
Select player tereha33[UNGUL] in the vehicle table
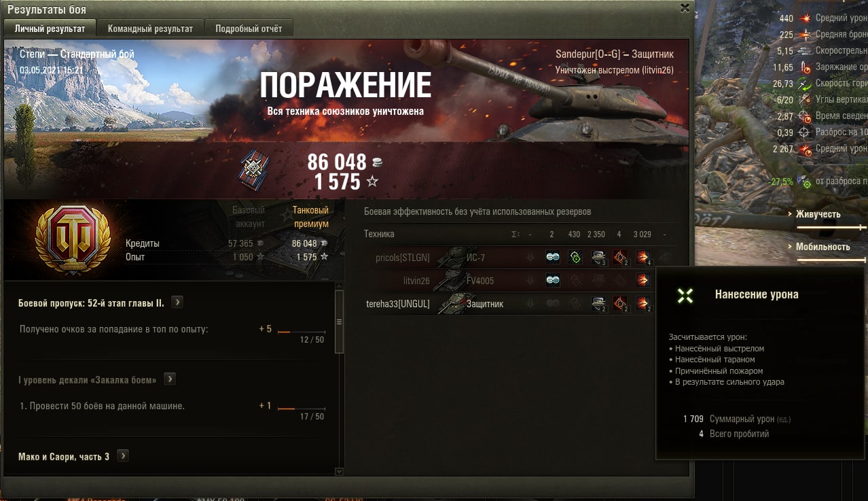(x=398, y=304)
